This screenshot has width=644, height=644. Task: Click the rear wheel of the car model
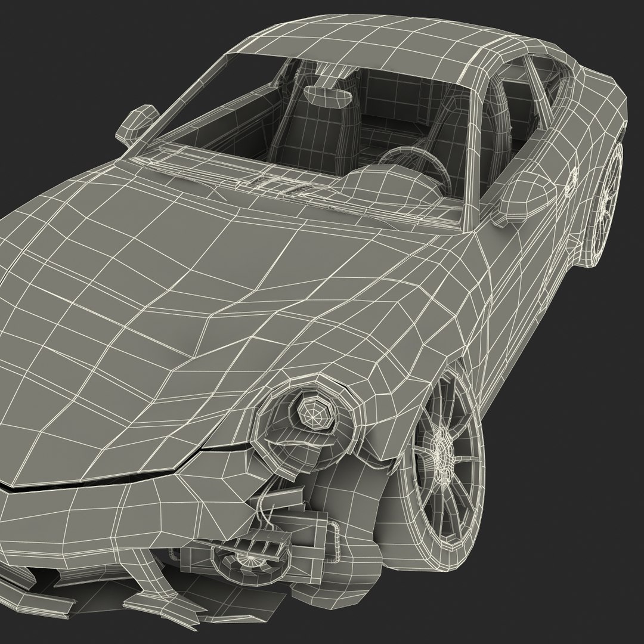point(605,204)
